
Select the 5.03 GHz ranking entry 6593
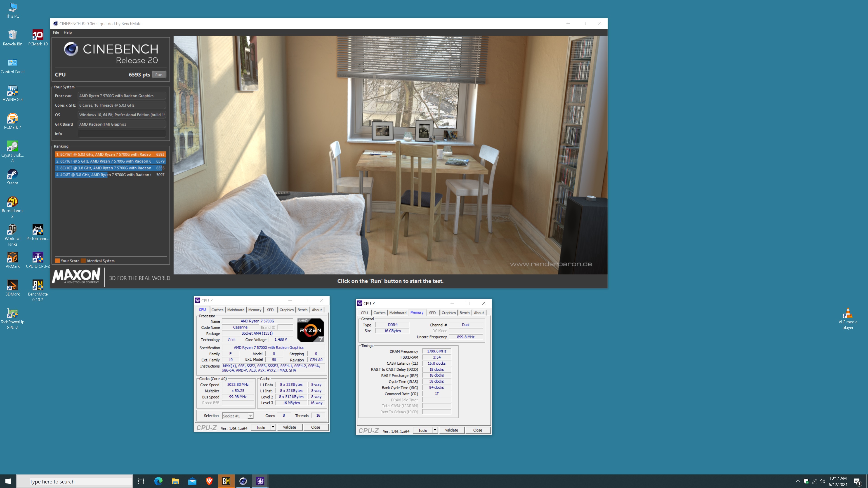tap(110, 154)
